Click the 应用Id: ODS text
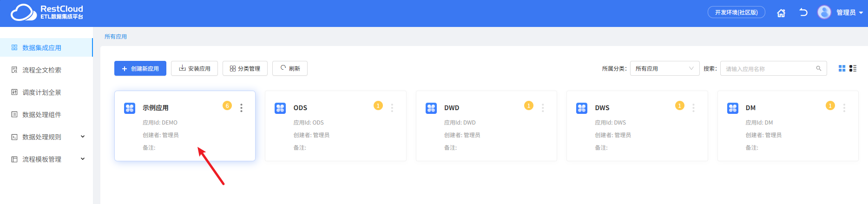 click(x=309, y=123)
